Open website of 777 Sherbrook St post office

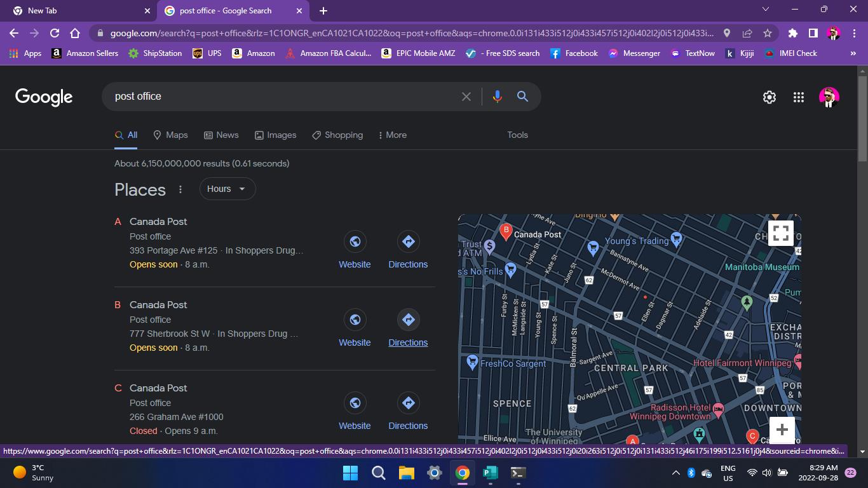pos(355,329)
